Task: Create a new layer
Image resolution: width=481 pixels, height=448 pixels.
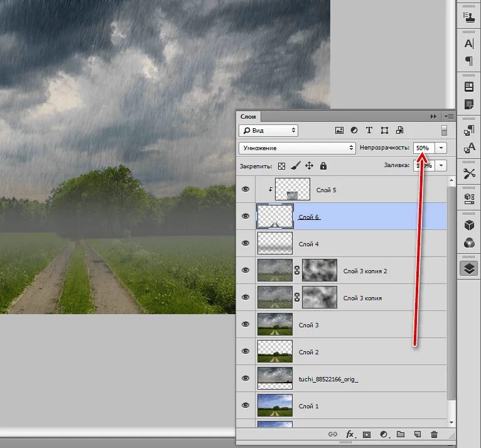Action: click(417, 434)
